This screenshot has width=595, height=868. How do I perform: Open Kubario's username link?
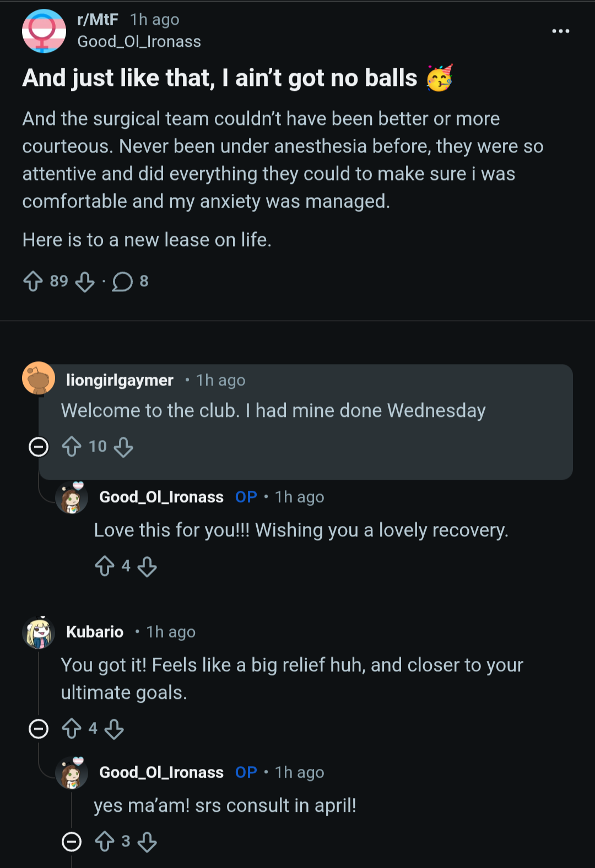coord(95,632)
